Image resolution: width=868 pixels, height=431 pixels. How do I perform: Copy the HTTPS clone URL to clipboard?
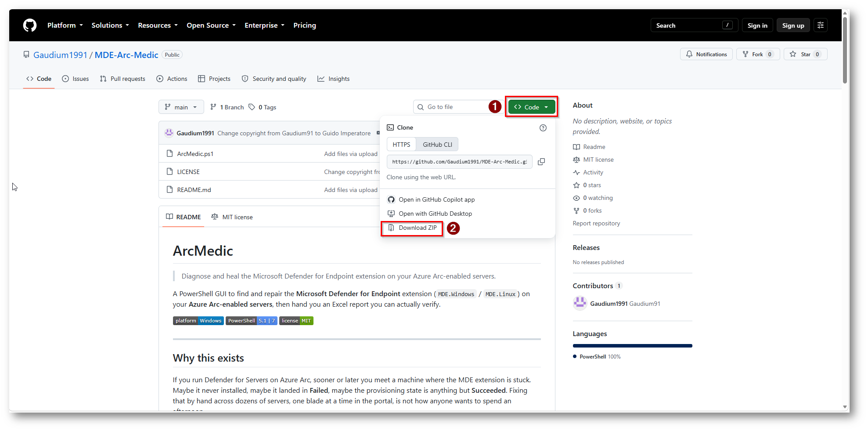pos(541,162)
